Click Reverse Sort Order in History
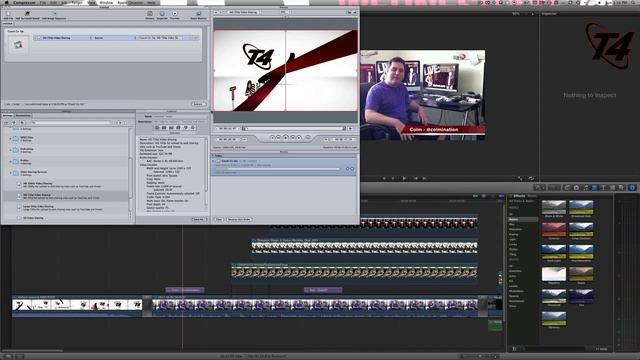 (239, 220)
